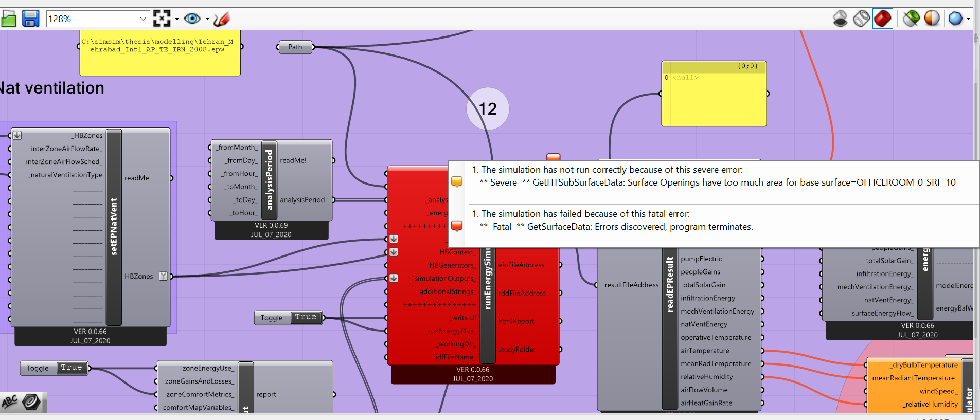
Task: Click the pumpElectric output
Action: [x=701, y=259]
